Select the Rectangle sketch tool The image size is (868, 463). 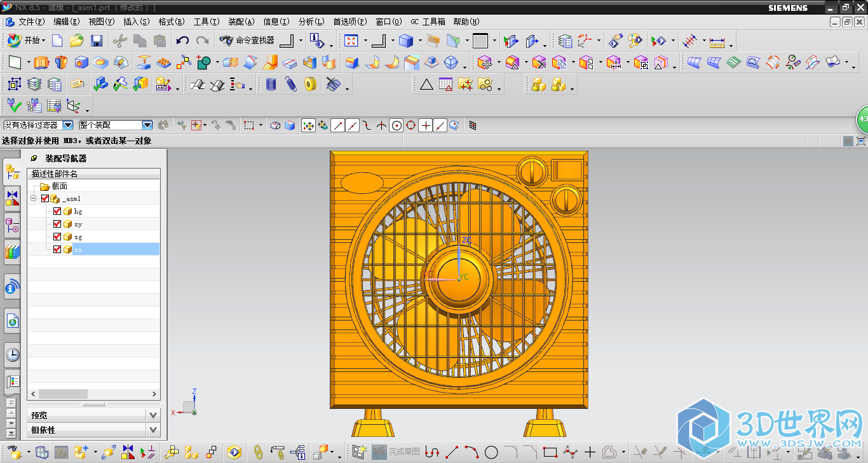click(x=550, y=452)
